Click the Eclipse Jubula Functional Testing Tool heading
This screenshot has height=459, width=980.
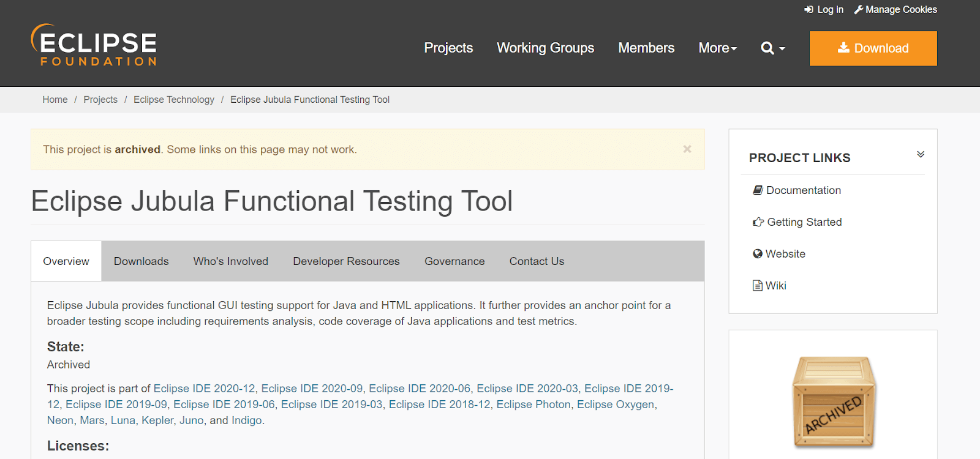click(272, 201)
